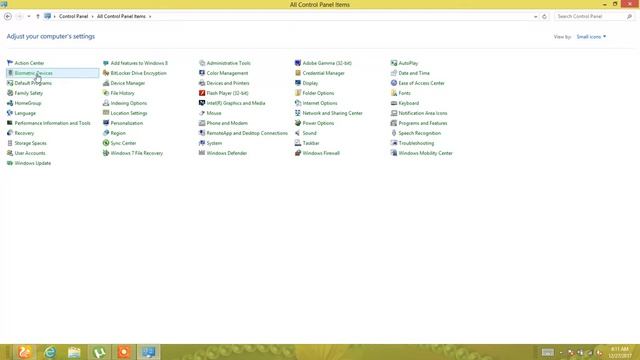Click the Search Control Panel field
The height and width of the screenshot is (360, 640).
pos(590,16)
